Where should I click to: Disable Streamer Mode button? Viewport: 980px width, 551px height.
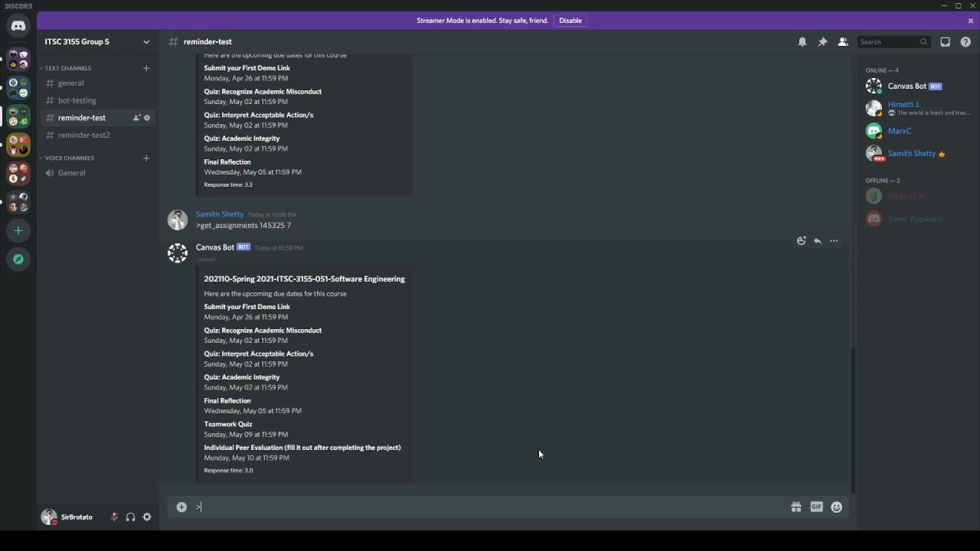point(570,21)
